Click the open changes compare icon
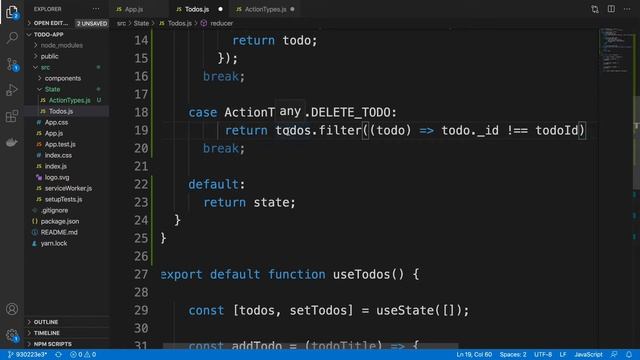The image size is (640, 360). coord(595,9)
